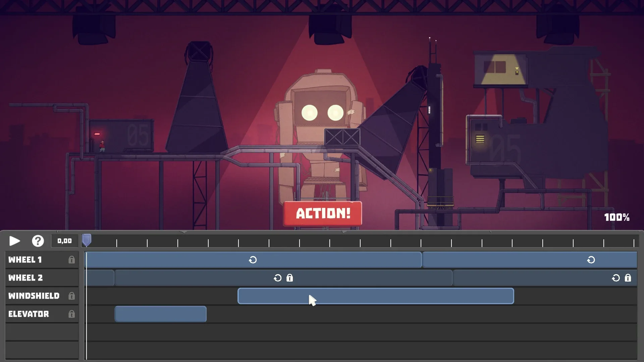
Task: Open help via the question mark icon
Action: click(x=38, y=241)
